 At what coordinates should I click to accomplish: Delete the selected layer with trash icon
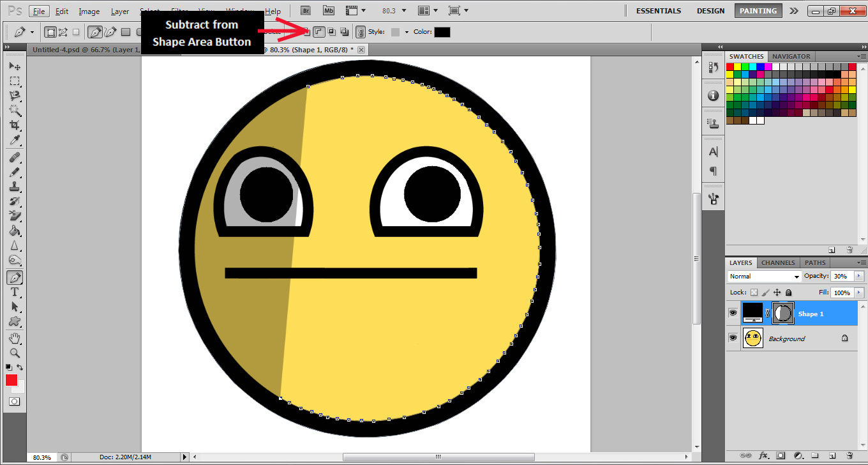(x=849, y=456)
